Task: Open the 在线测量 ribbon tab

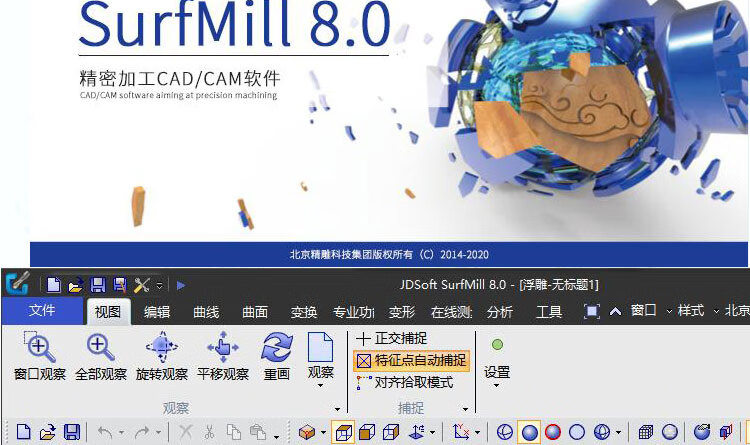Action: pos(451,312)
